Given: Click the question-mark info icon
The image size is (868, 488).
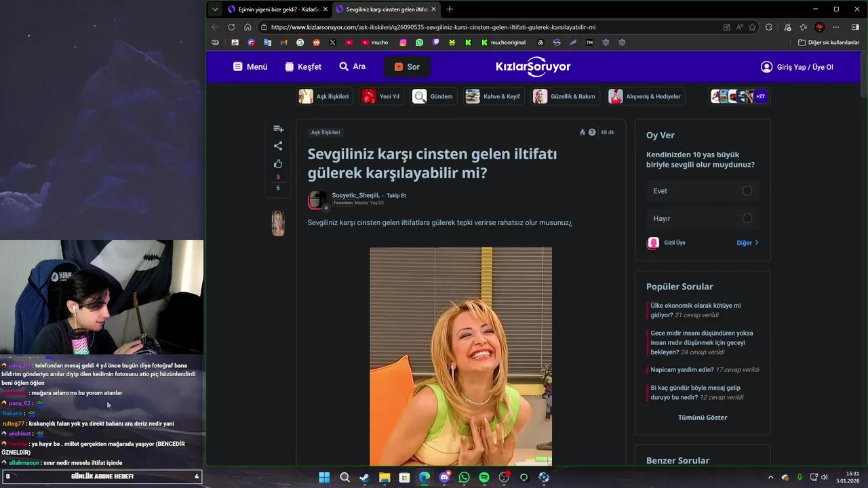Looking at the screenshot, I should [x=592, y=132].
